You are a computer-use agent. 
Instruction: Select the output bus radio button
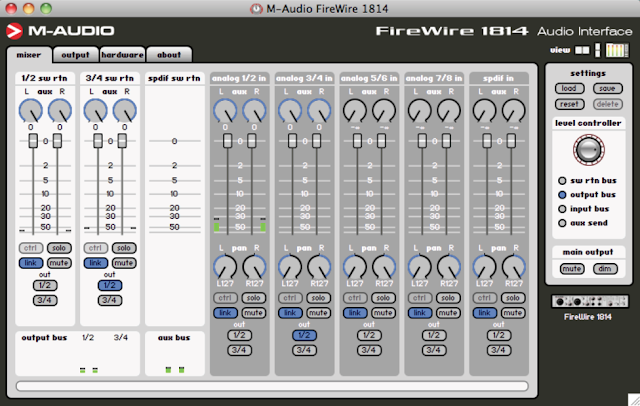tap(562, 195)
